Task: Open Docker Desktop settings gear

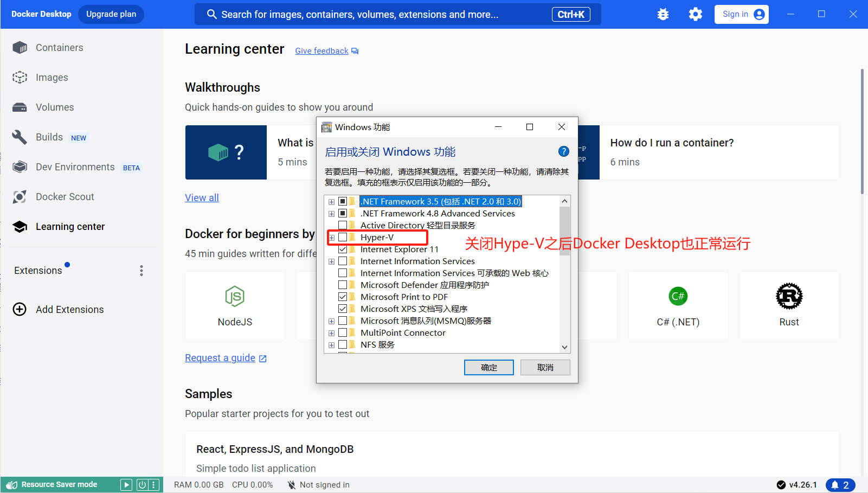Action: (x=695, y=14)
